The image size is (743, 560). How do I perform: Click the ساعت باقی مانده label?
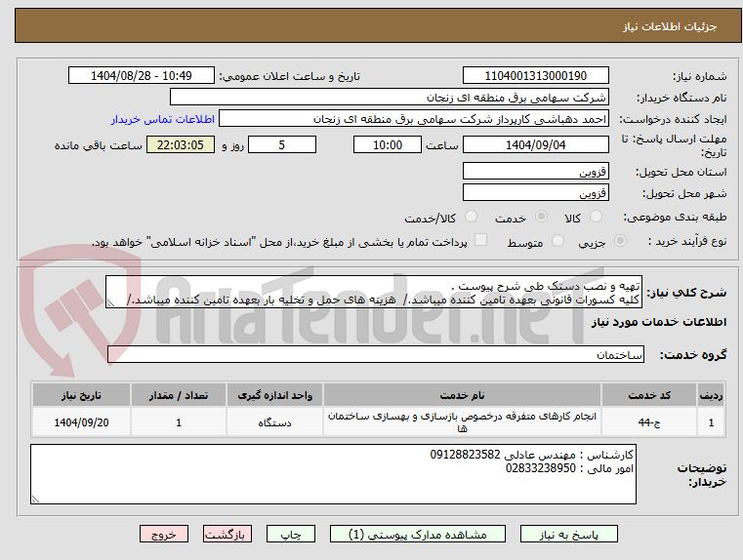click(x=98, y=145)
